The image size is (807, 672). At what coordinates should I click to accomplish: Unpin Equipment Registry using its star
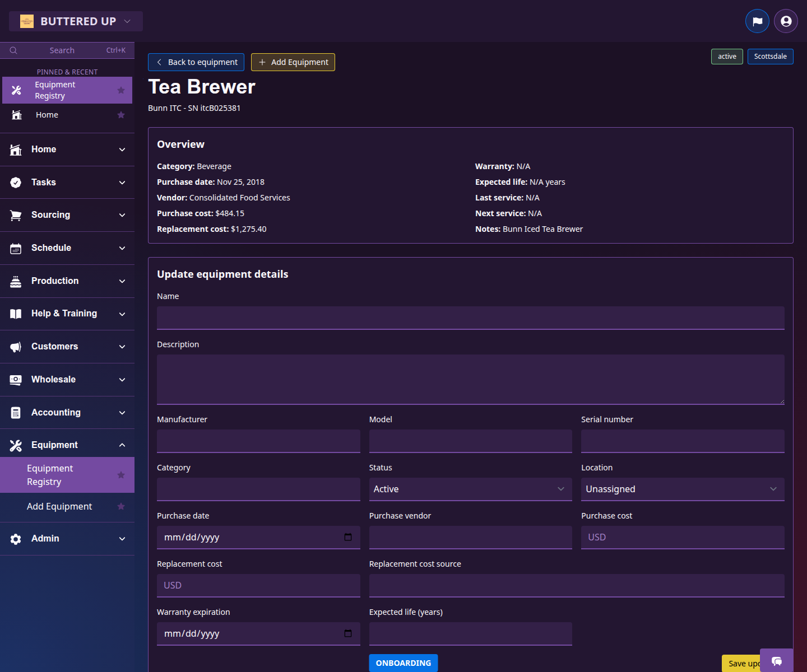(x=120, y=90)
